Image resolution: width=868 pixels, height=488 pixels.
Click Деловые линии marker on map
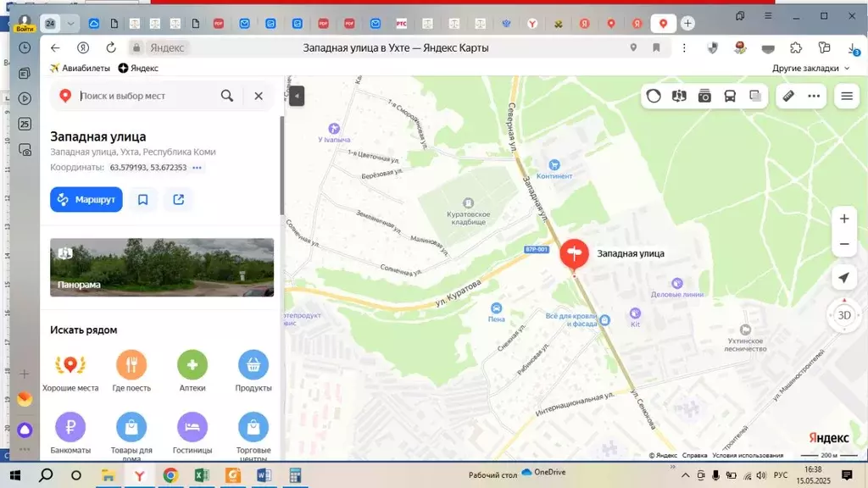tap(677, 283)
